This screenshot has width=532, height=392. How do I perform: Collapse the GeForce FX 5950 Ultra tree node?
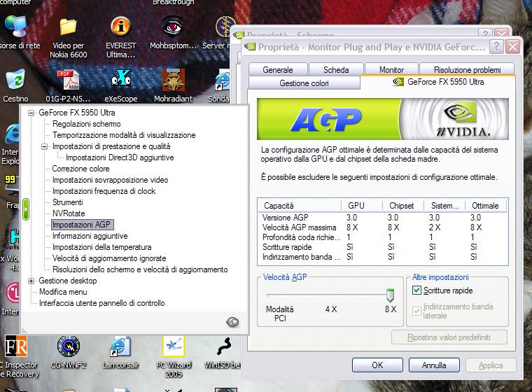click(31, 113)
